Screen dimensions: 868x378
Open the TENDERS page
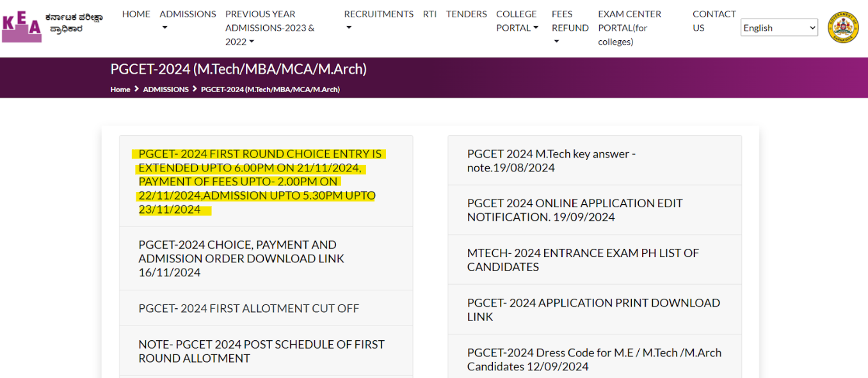[x=466, y=14]
